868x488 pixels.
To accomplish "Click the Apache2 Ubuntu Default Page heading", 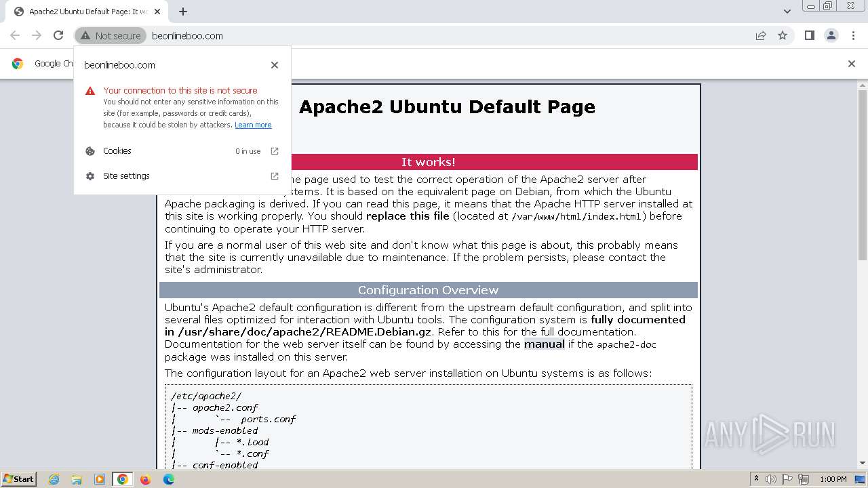I will tap(447, 106).
